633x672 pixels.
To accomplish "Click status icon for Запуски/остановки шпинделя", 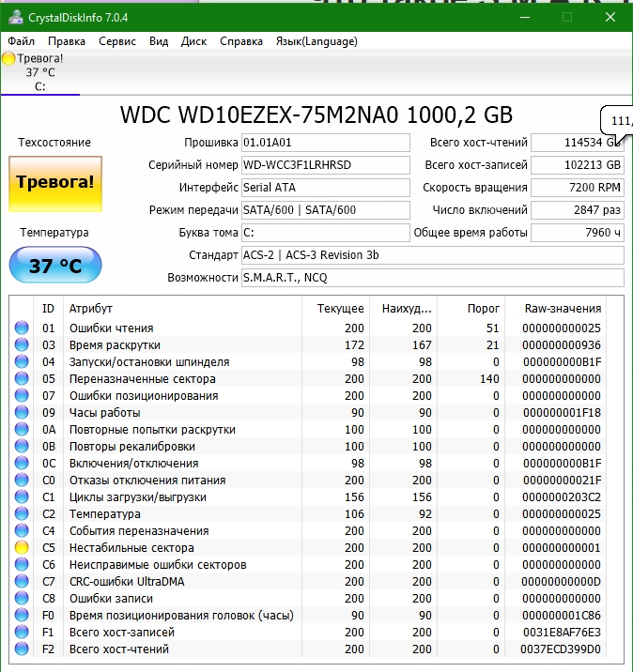I will [22, 361].
